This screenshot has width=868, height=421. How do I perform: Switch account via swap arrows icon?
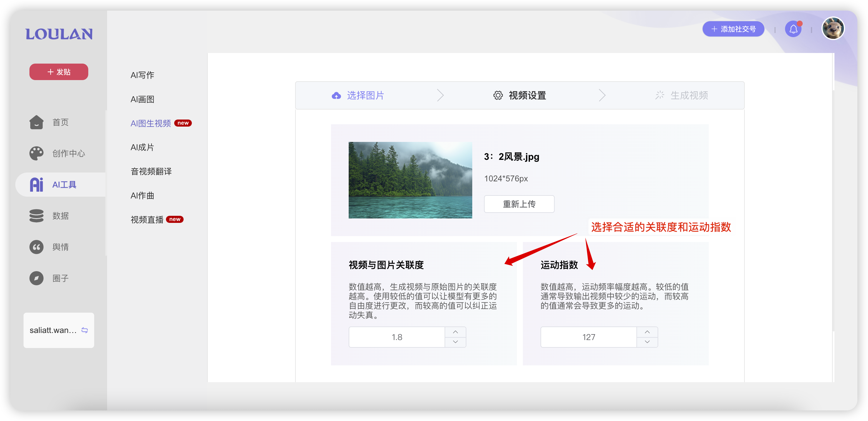pyautogui.click(x=85, y=330)
